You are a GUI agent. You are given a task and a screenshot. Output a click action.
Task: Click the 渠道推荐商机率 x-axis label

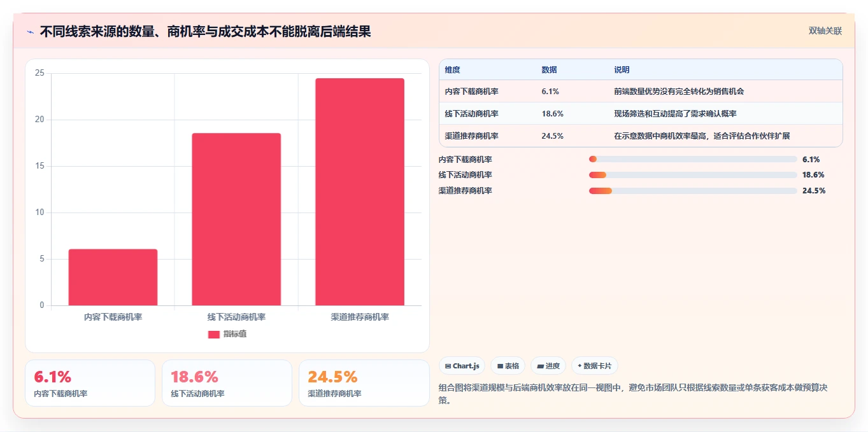[360, 317]
